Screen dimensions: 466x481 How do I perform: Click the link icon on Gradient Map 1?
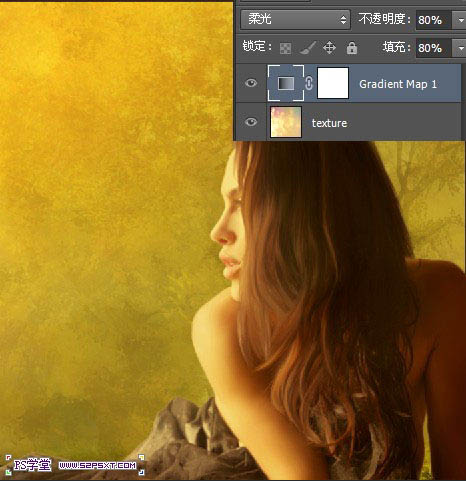point(309,83)
